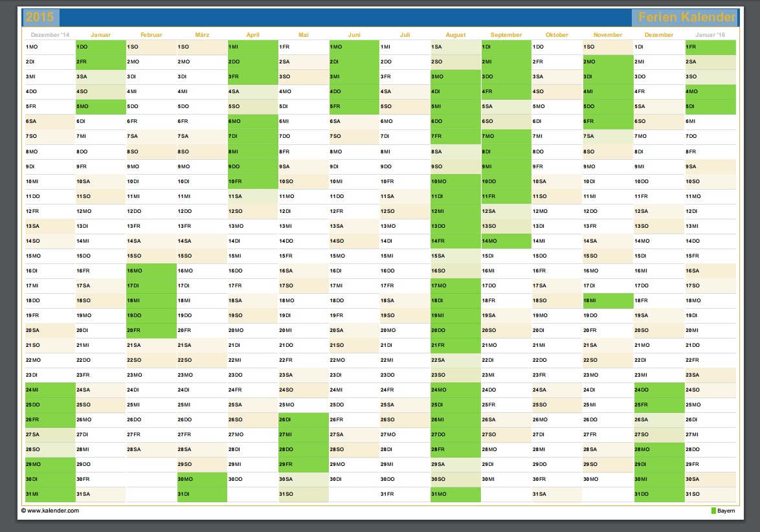
Task: Select the Januar '16 column header
Action: click(x=710, y=35)
